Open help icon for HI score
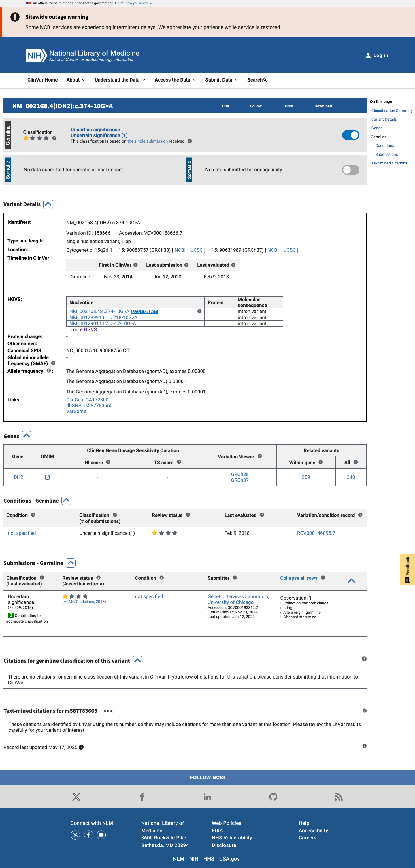Viewport: 415px width, 868px height. tap(108, 462)
